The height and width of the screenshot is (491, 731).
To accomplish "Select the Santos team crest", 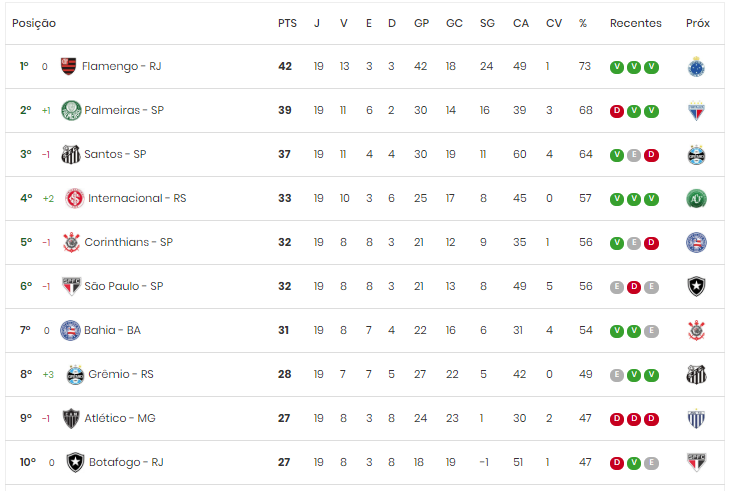I will click(x=71, y=154).
